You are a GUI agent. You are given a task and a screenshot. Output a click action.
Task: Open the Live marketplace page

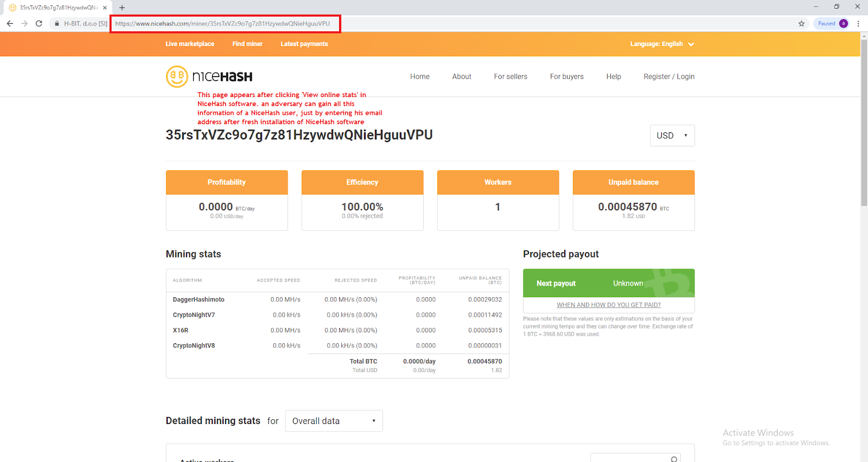(190, 44)
